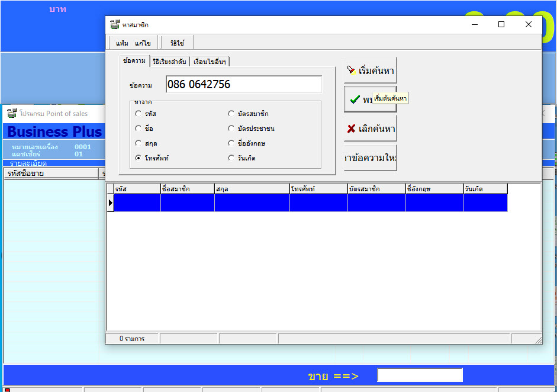
Task: Click the ชื่อสมาชิก column header
Action: coord(187,189)
